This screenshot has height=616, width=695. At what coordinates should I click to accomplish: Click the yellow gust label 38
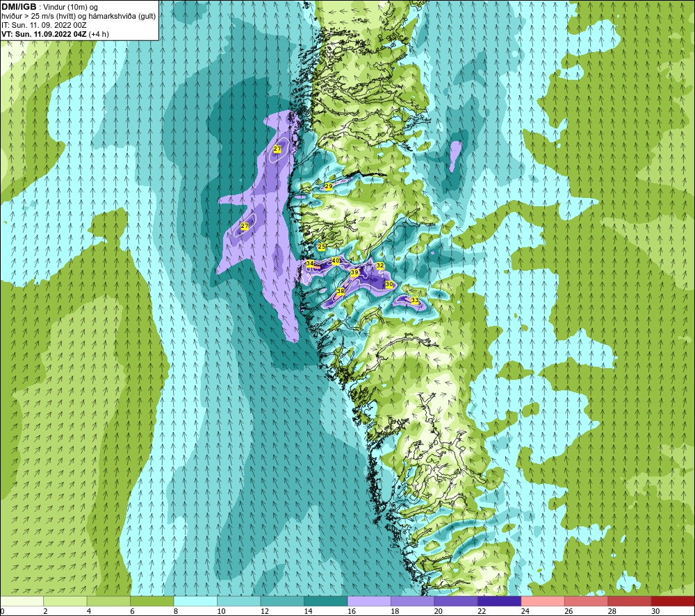[341, 291]
